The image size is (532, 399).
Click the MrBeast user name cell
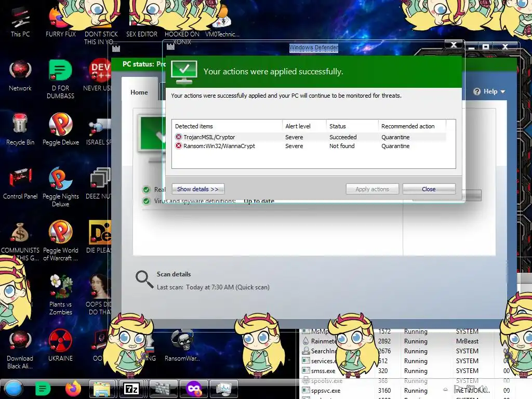(467, 341)
